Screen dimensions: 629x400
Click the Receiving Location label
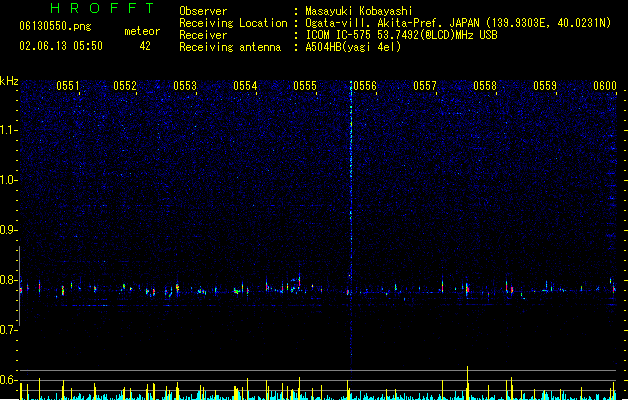pos(233,23)
